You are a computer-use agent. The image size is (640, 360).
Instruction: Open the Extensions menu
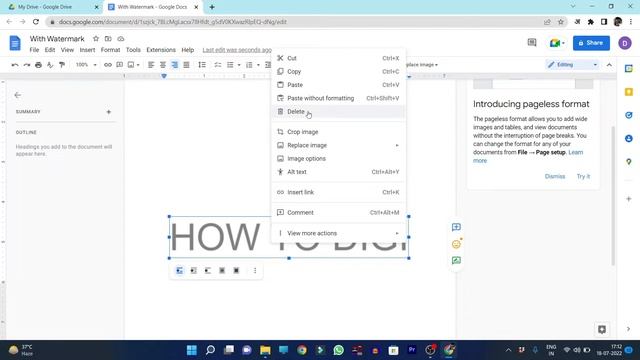161,50
